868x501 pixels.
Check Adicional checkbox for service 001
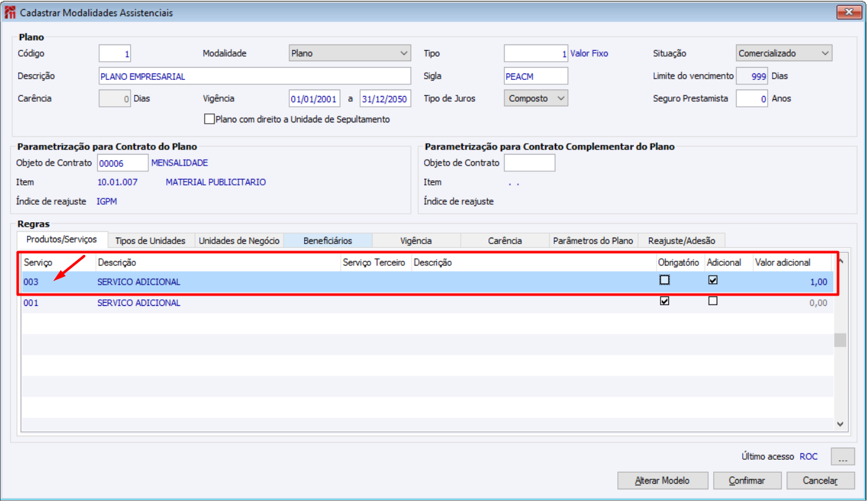tap(713, 301)
